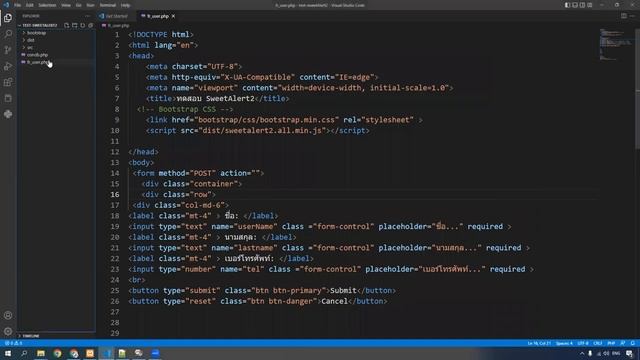Select fr_user.php in the Explorer

[x=37, y=62]
